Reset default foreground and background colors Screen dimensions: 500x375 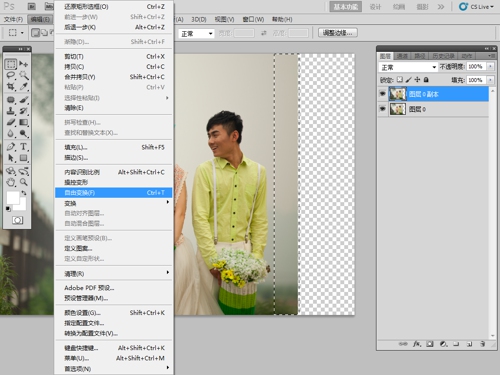point(8,209)
